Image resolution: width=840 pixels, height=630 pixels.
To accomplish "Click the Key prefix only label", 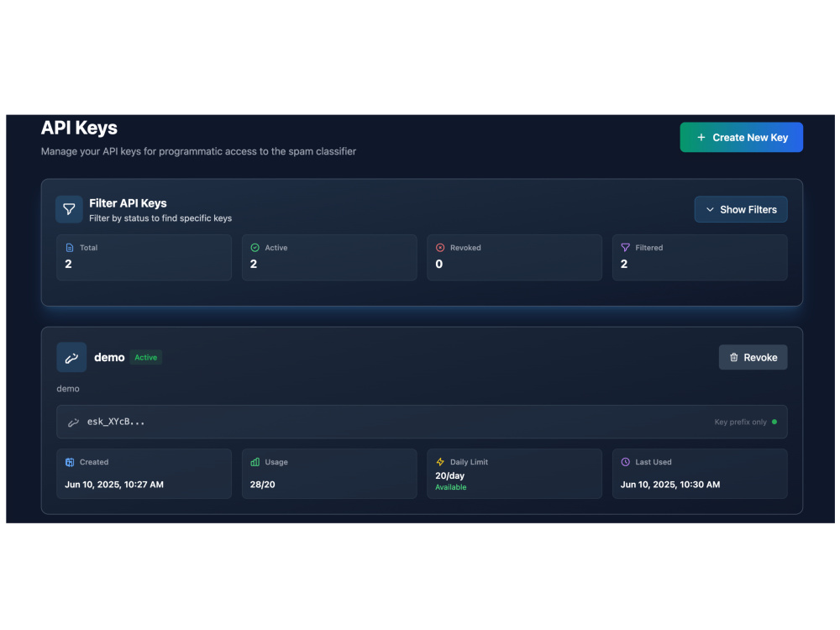I will (740, 423).
